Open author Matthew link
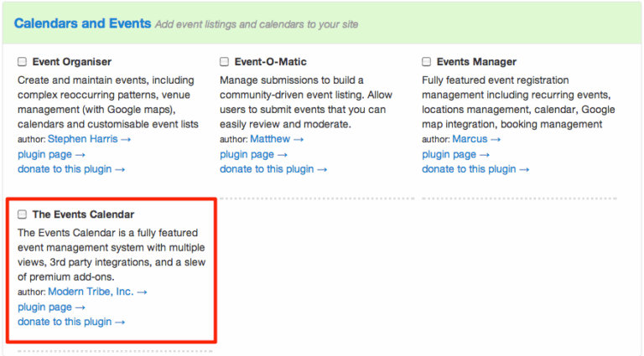Image resolution: width=644 pixels, height=356 pixels. [x=277, y=139]
